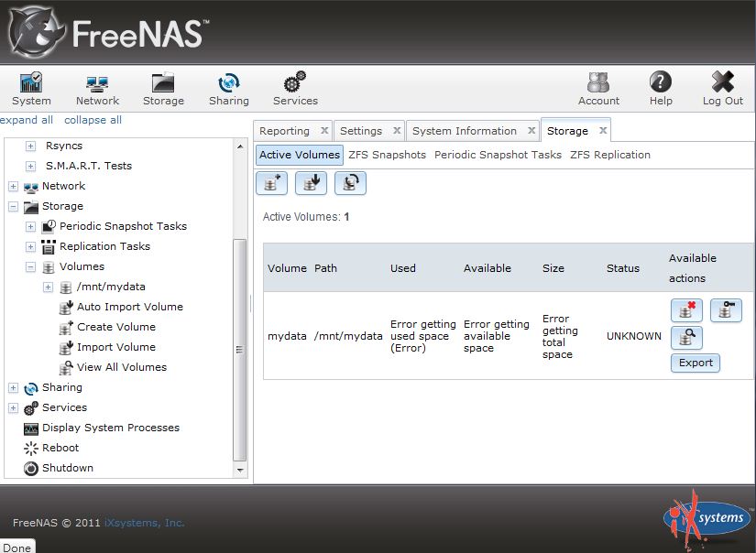Open mydata permissions via key icon
Screen dimensions: 756x553
(x=726, y=310)
